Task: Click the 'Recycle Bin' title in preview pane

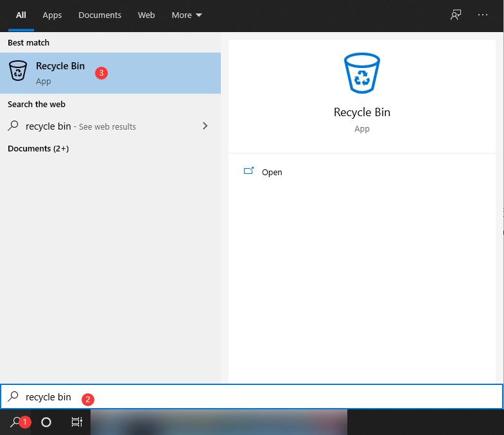Action: (x=362, y=112)
